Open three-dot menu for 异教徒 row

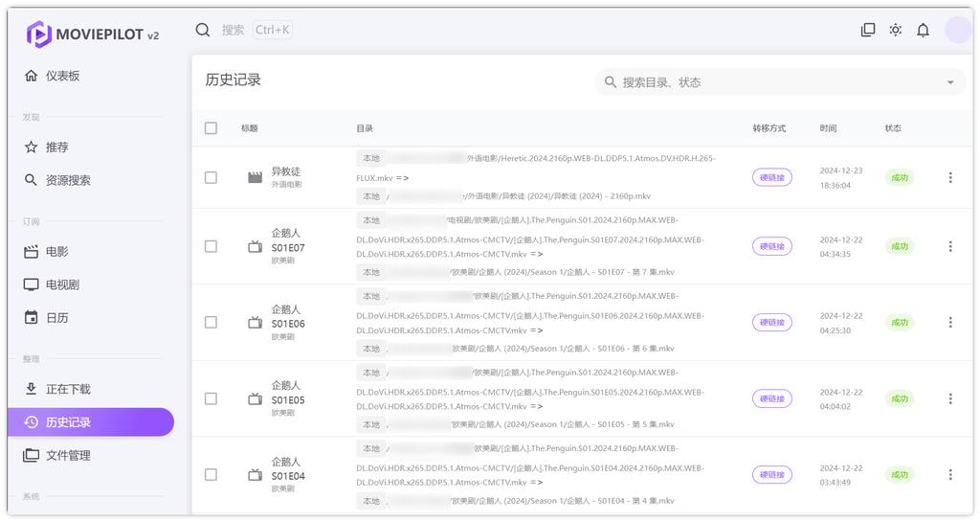coord(950,177)
